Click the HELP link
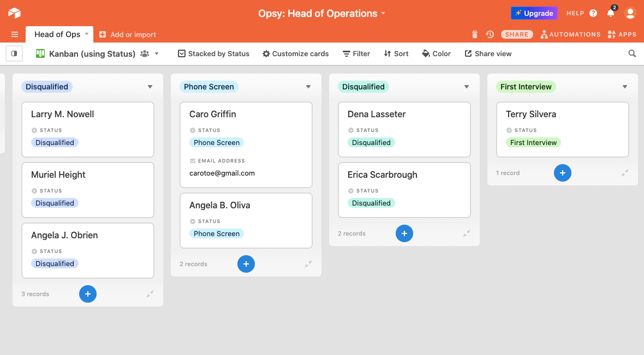The image size is (644, 355). pos(575,13)
